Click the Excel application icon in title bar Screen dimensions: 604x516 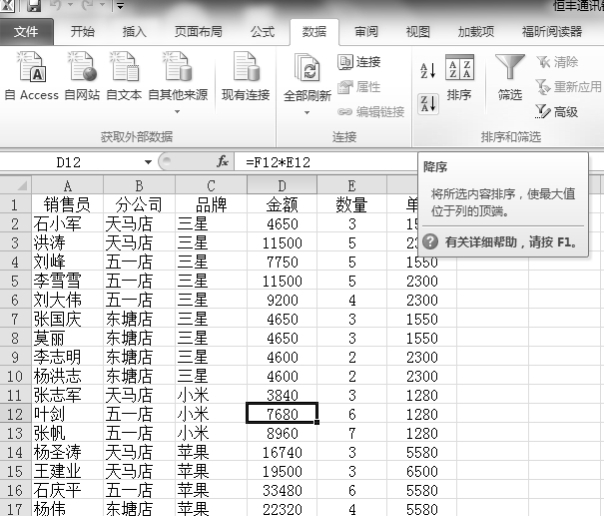[8, 5]
